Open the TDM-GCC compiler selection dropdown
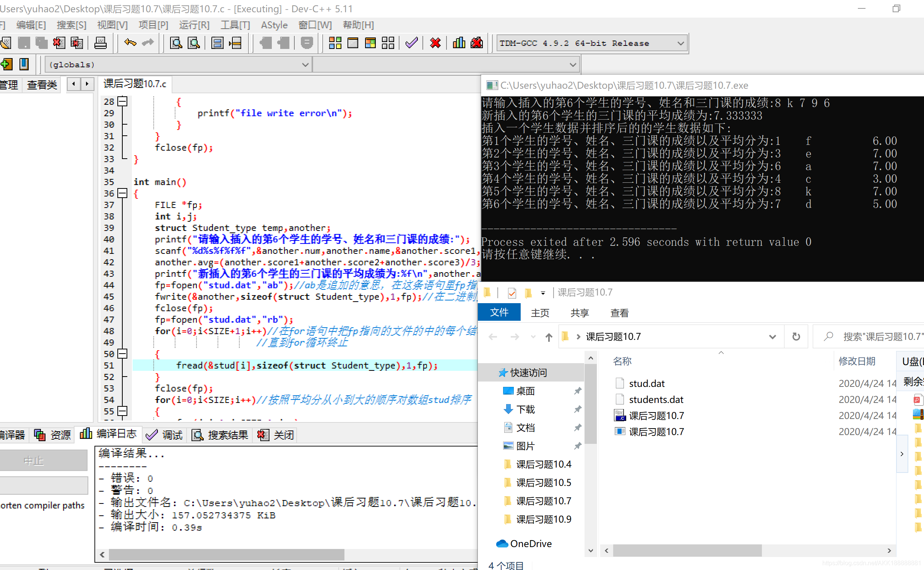The height and width of the screenshot is (570, 924). (x=592, y=43)
